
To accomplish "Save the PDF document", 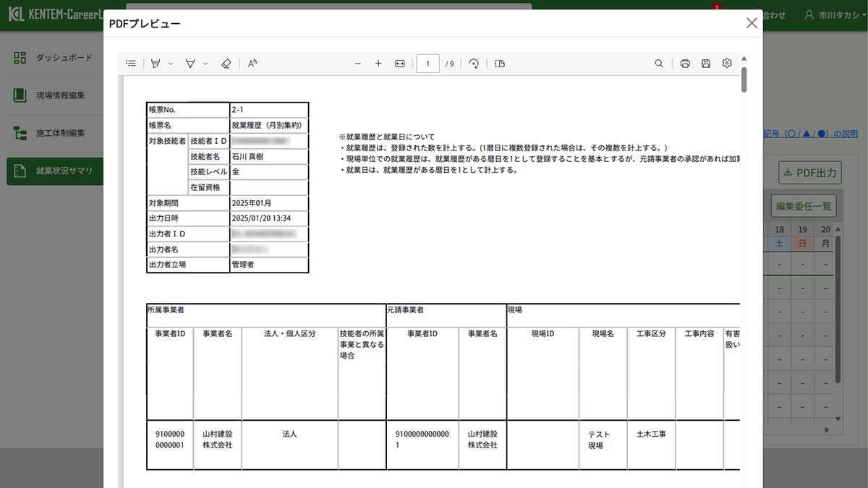I will (705, 64).
